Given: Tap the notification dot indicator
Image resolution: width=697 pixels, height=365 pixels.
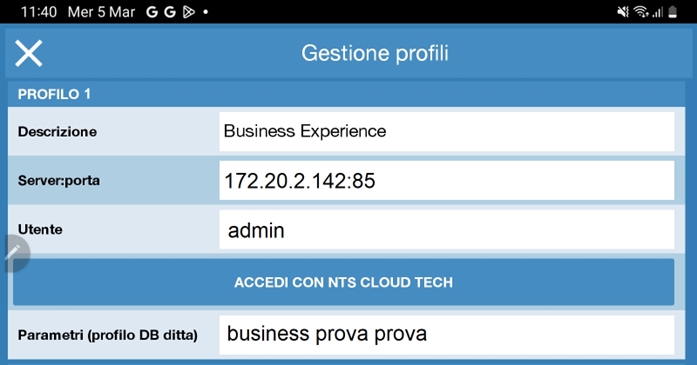Looking at the screenshot, I should point(205,12).
